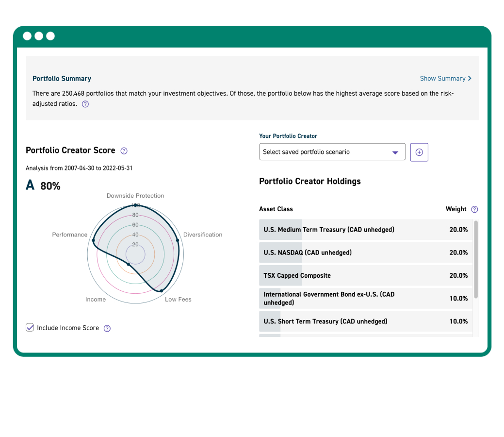Click the first window control dot
Image resolution: width=504 pixels, height=437 pixels.
(x=27, y=36)
